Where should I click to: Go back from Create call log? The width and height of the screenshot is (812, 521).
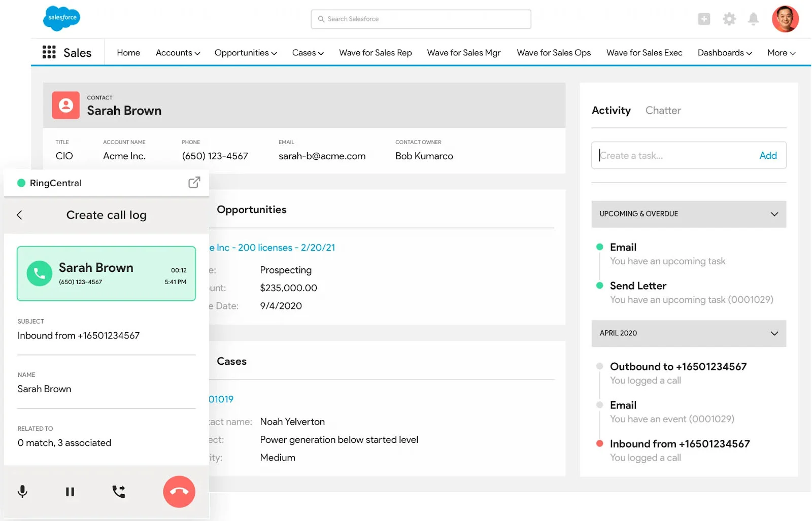[x=19, y=215]
